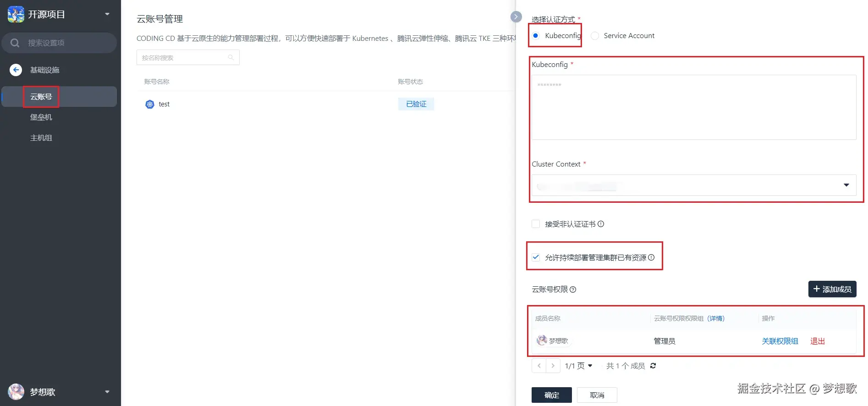Refresh the member list with the refresh icon
The width and height of the screenshot is (868, 406).
pyautogui.click(x=653, y=366)
